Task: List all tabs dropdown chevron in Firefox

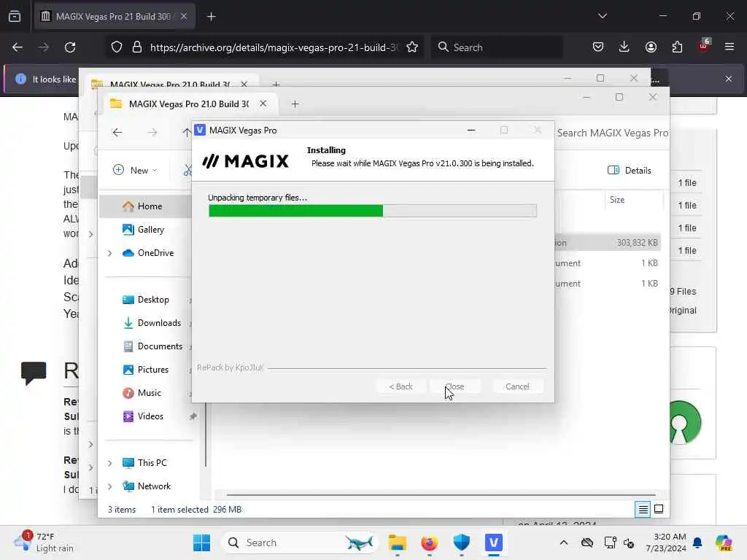Action: point(603,16)
